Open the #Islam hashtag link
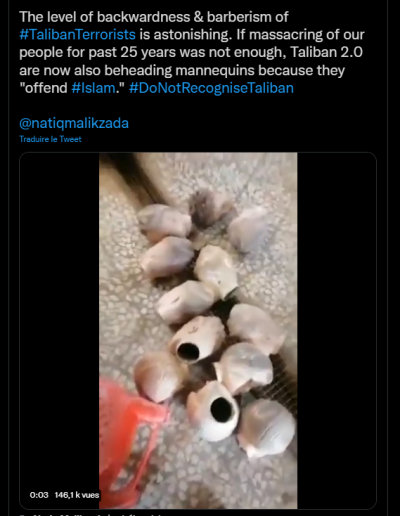This screenshot has width=400, height=516. click(93, 88)
